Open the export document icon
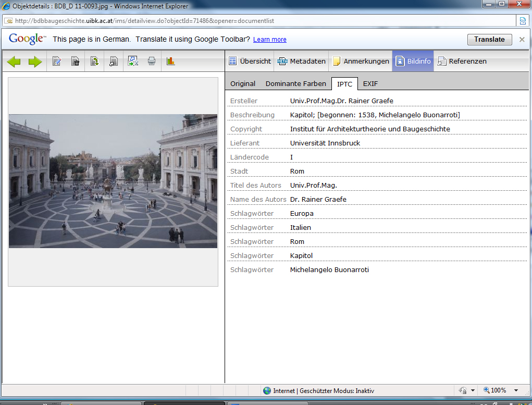Viewport: 532px width, 405px height. tap(94, 61)
